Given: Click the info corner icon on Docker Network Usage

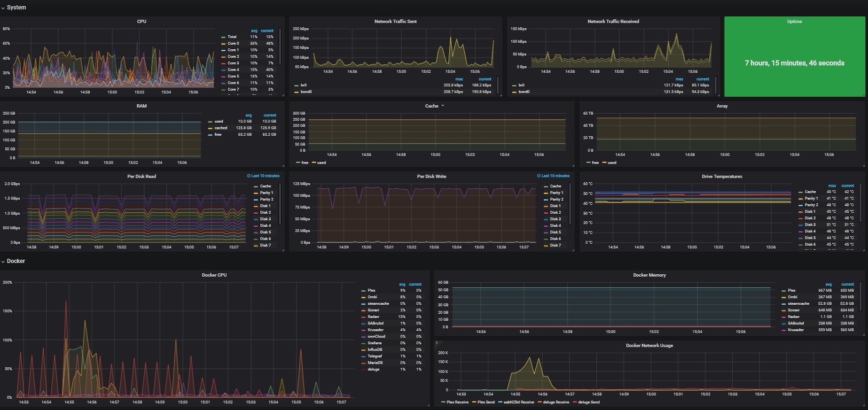Looking at the screenshot, I should pos(437,343).
